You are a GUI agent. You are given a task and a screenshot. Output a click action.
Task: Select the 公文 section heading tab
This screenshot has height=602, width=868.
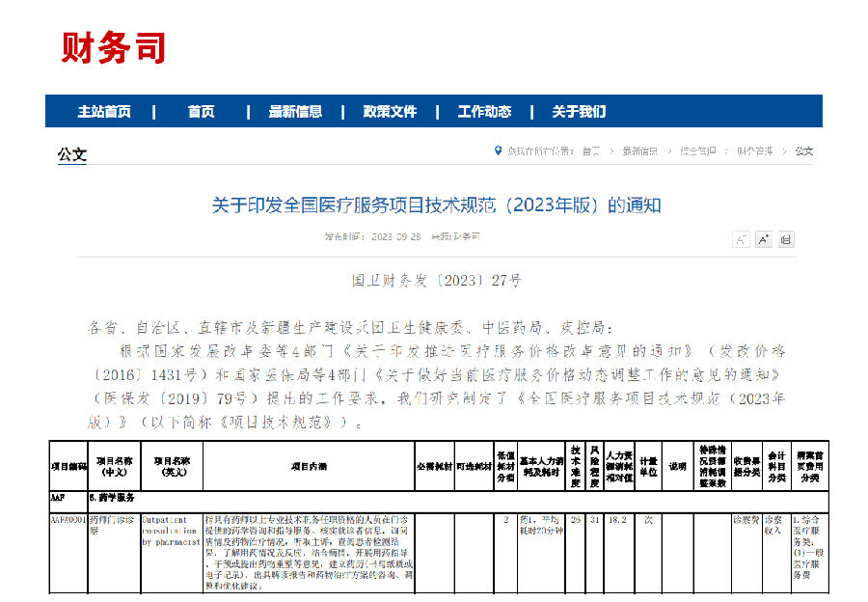72,153
